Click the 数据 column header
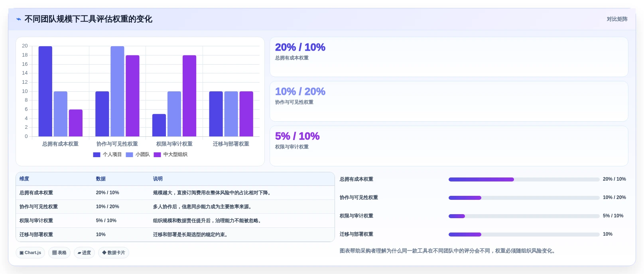Screen dimensions: 644x274 click(x=101, y=179)
